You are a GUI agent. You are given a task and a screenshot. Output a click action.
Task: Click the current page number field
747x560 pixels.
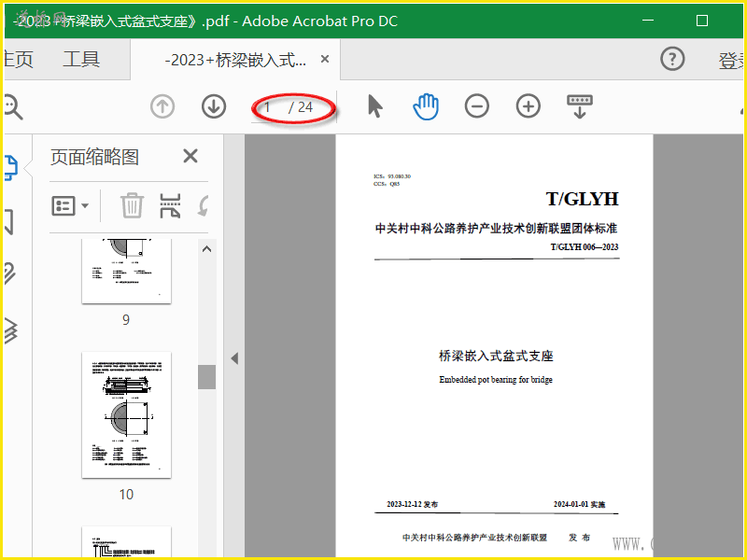click(268, 107)
